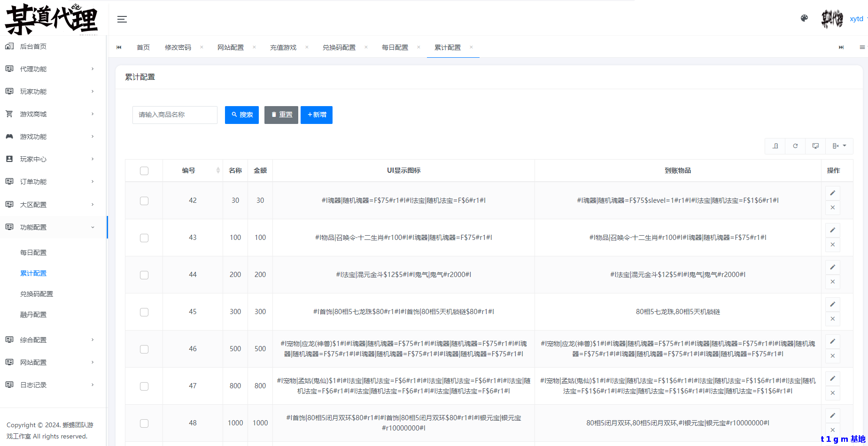Collapse sidebar with the hamburger menu icon
The image size is (868, 446).
(x=122, y=19)
